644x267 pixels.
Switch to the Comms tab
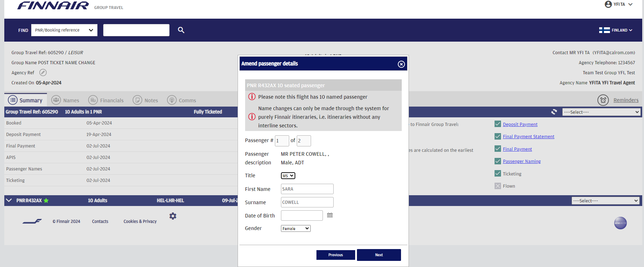point(181,100)
